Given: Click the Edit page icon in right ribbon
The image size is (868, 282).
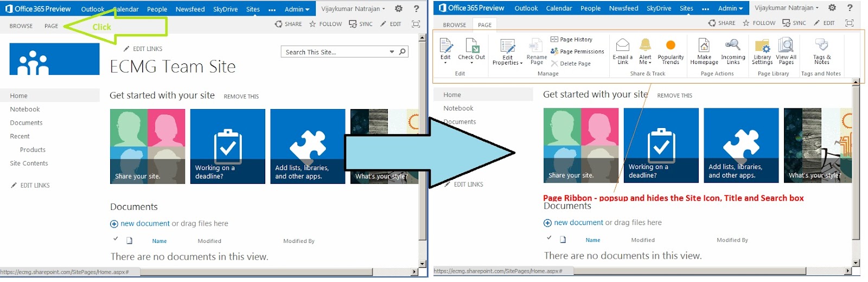Looking at the screenshot, I should 445,46.
